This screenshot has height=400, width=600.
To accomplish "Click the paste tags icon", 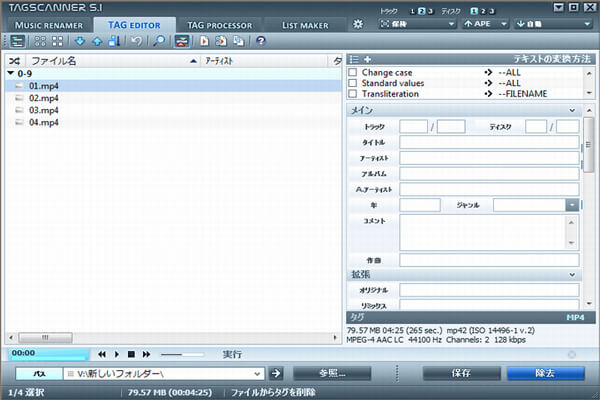I will click(x=238, y=41).
